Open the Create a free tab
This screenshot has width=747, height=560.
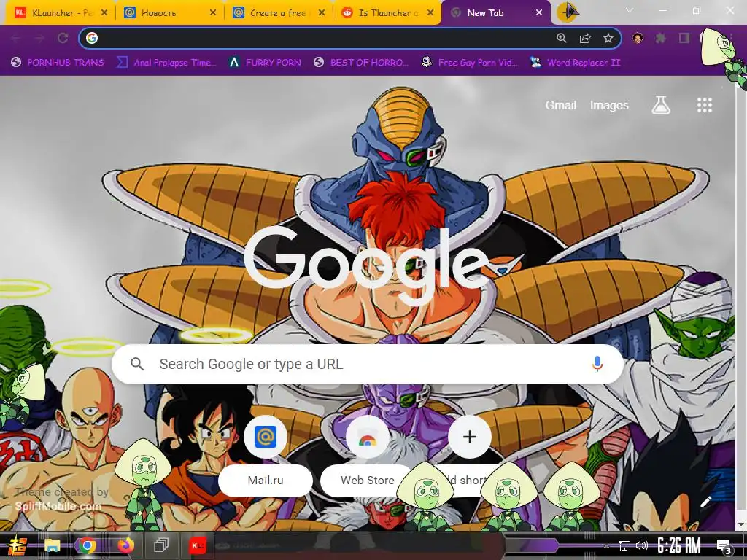tap(276, 13)
